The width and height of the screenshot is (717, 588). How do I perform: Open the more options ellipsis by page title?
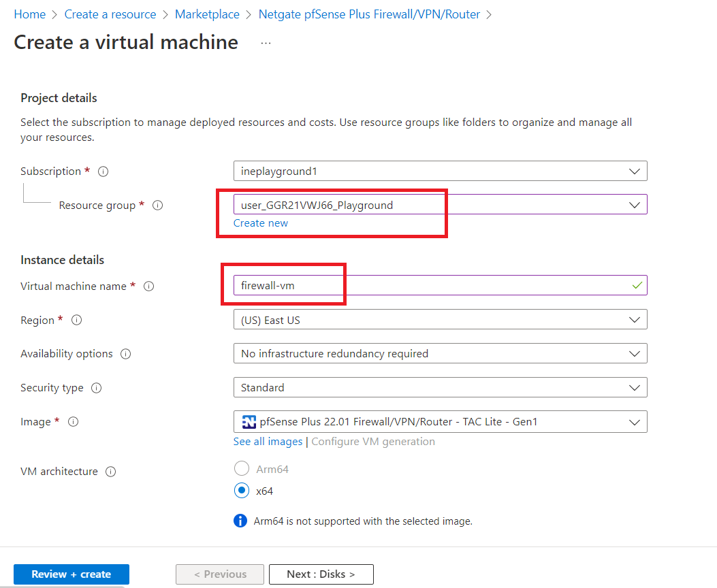[x=266, y=43]
